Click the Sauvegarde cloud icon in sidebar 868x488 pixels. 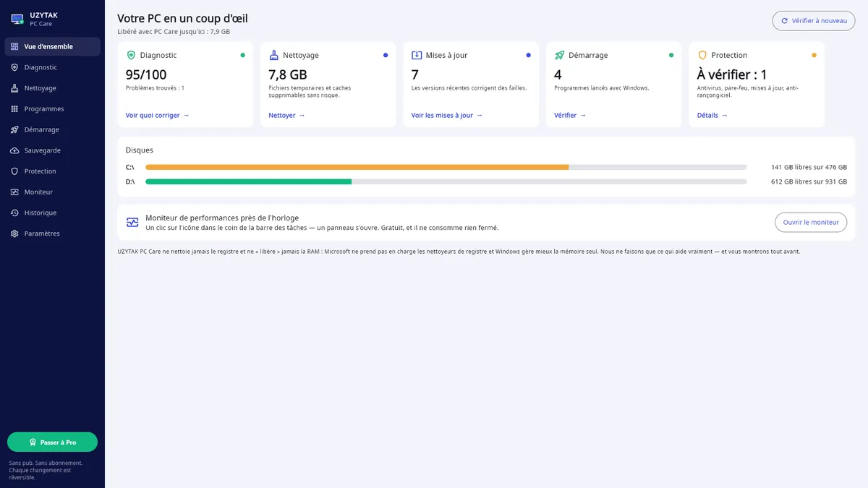pyautogui.click(x=14, y=150)
